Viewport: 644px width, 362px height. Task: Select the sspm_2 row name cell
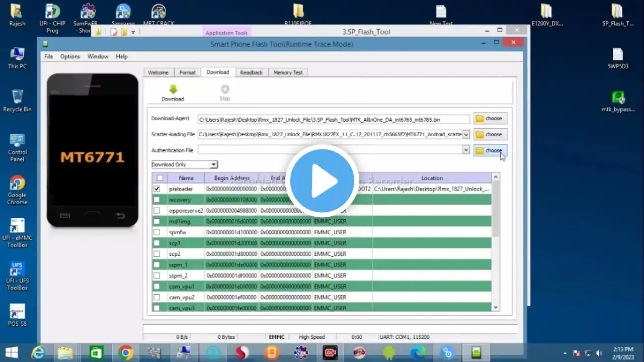(x=186, y=276)
